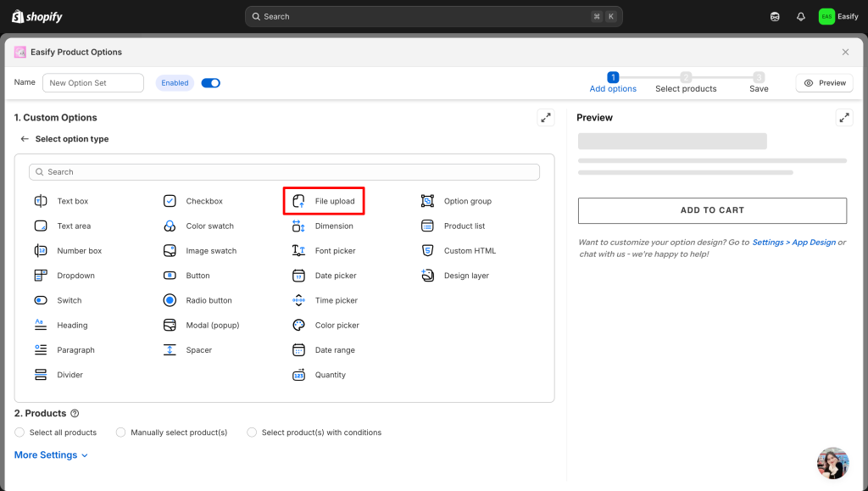Go to the Select products step
868x491 pixels.
(686, 82)
